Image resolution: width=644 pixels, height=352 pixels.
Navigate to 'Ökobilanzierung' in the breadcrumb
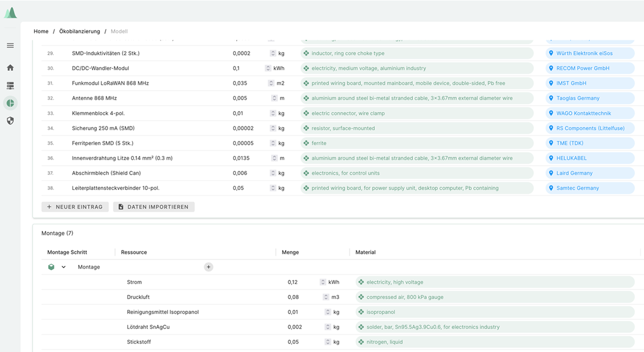click(x=80, y=31)
